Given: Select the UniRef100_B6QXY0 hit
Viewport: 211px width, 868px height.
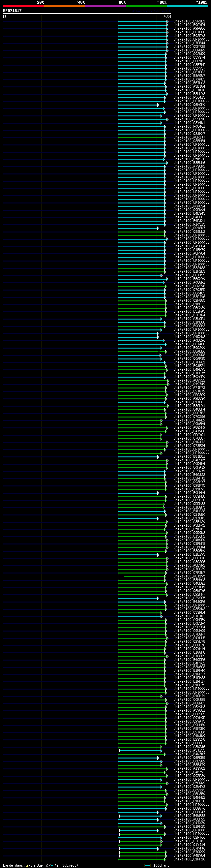Looking at the screenshot, I should click(x=189, y=279).
